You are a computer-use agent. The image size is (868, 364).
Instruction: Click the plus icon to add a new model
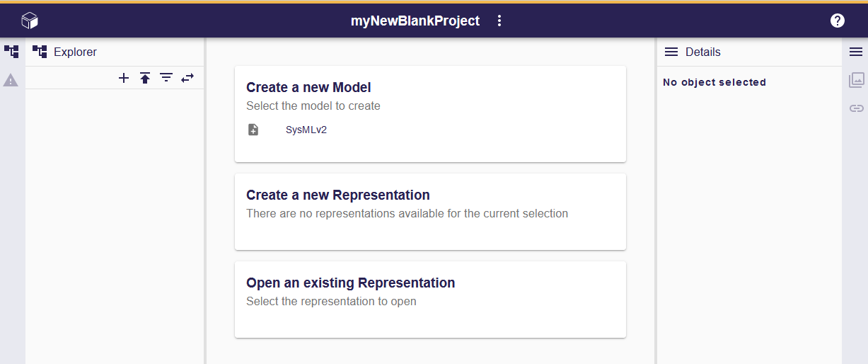coord(124,78)
